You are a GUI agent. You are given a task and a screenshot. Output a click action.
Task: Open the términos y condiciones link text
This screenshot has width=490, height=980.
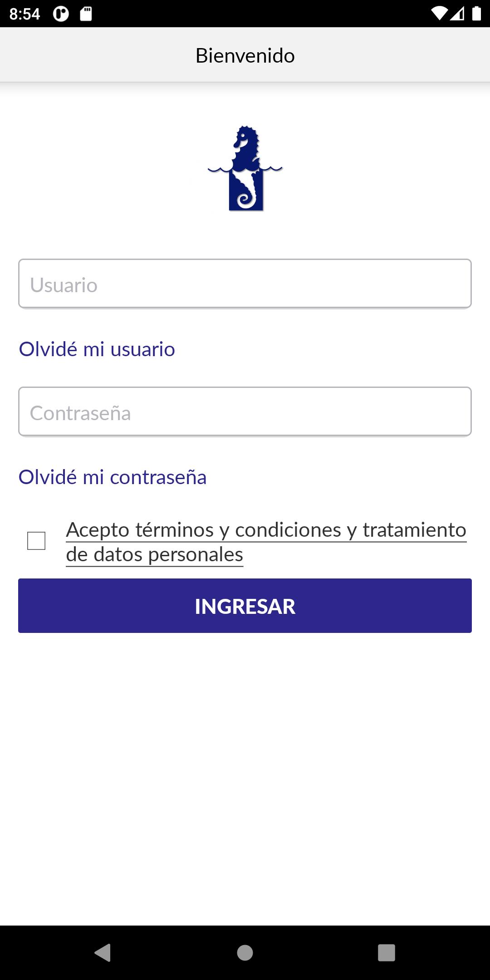(x=238, y=530)
